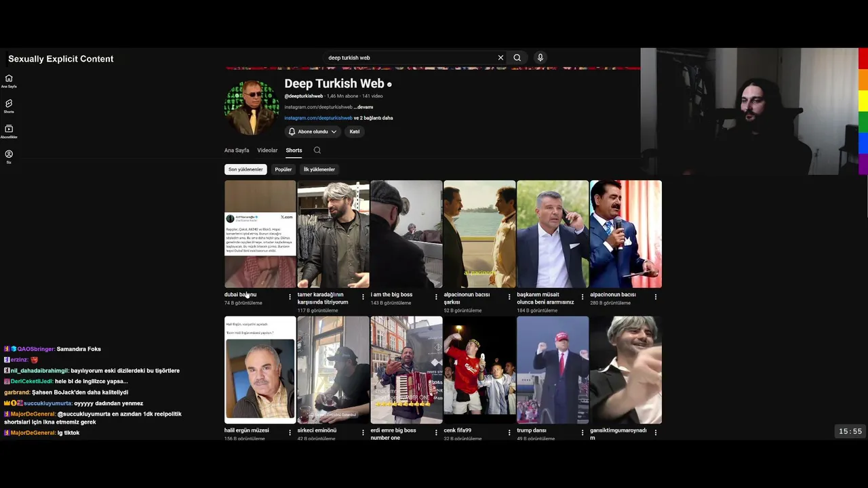This screenshot has height=488, width=868.
Task: Open the instagram.com/deepturkishweb blue link
Action: 318,118
